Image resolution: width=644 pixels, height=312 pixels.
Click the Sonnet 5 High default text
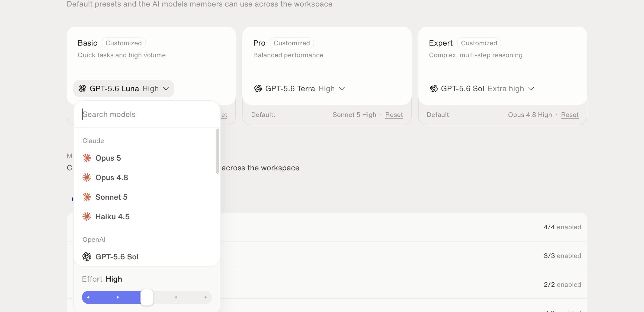[354, 115]
